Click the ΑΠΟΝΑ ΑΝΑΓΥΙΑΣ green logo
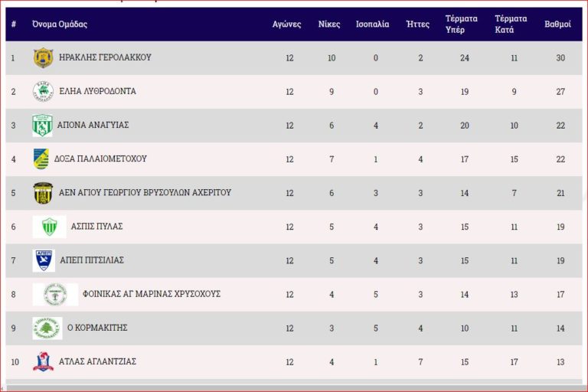Screen dimensions: 588x392 point(42,125)
